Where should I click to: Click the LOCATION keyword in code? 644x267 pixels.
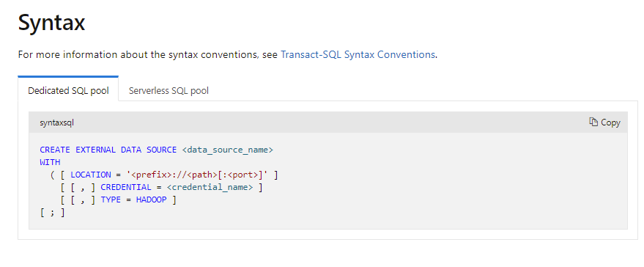tap(91, 175)
